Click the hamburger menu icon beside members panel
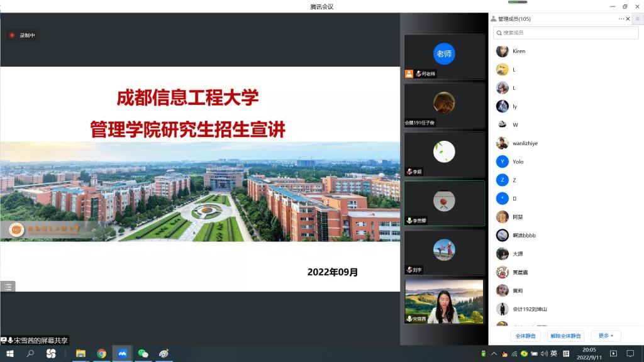The height and width of the screenshot is (362, 644). [637, 19]
